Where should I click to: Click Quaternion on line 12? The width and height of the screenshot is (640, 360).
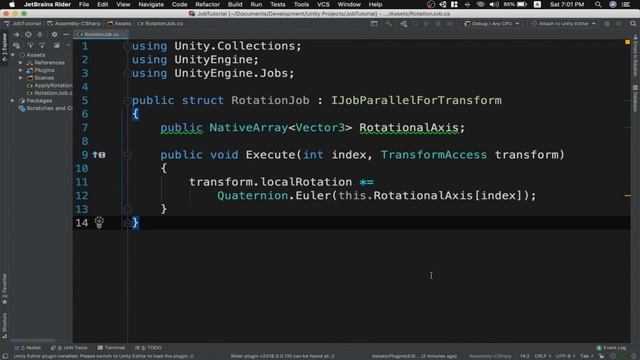[252, 196]
